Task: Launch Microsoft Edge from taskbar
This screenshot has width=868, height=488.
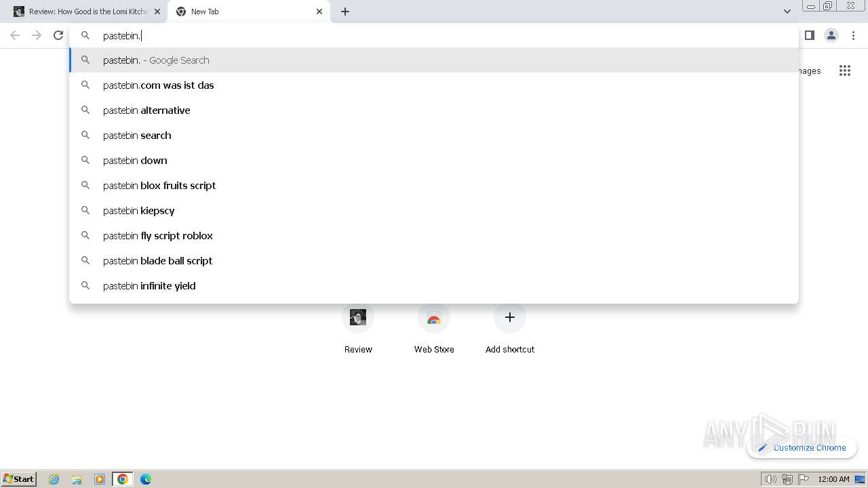Action: (146, 479)
